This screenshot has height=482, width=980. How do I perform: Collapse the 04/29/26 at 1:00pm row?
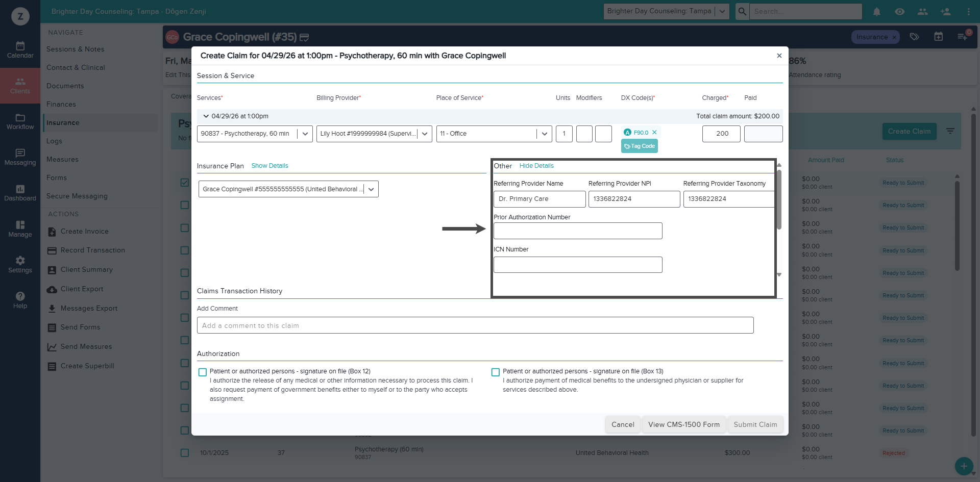point(206,116)
